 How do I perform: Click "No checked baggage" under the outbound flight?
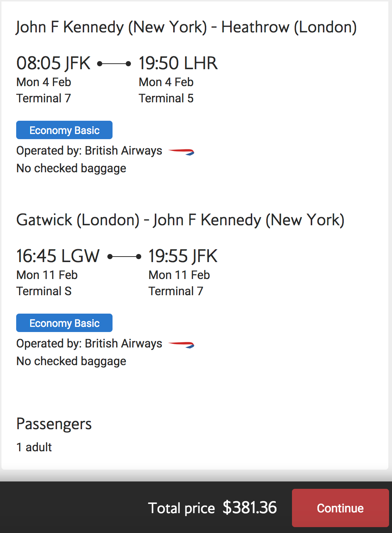tap(71, 168)
